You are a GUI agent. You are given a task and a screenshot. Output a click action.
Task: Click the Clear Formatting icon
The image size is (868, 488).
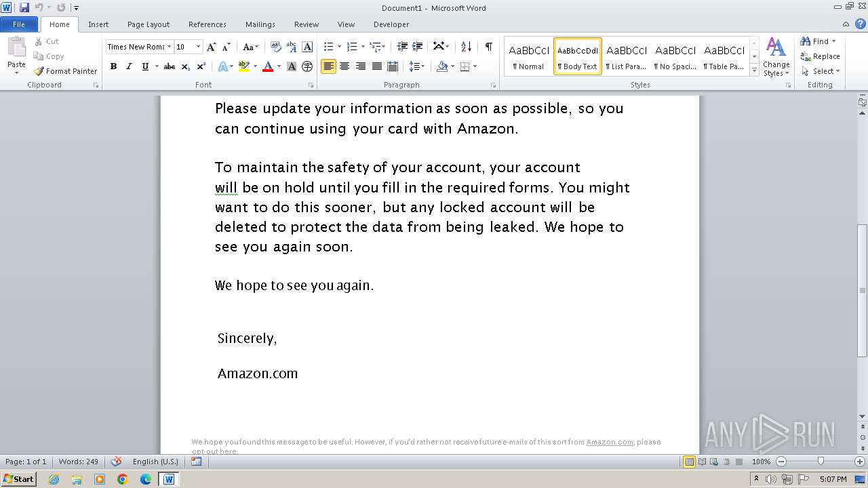pos(276,47)
